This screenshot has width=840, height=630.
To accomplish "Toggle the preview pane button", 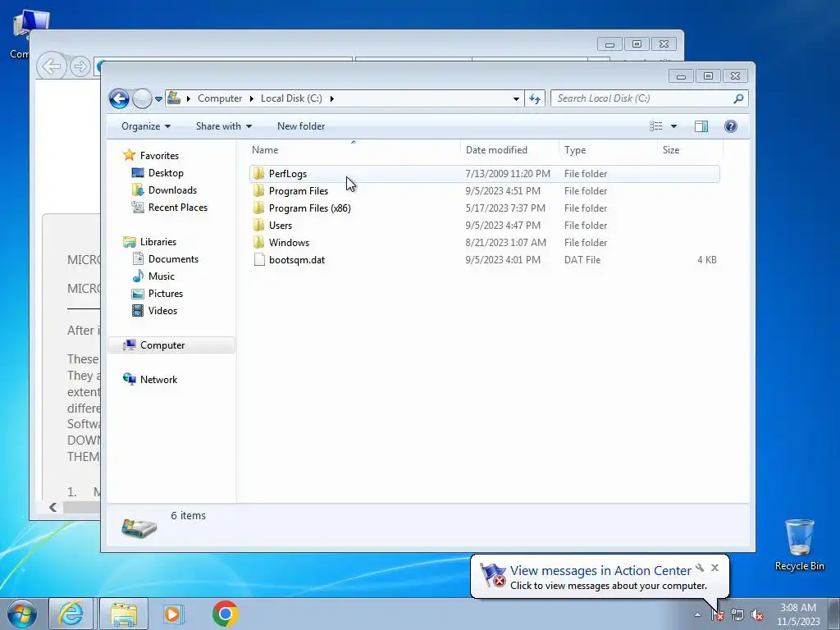I will [701, 126].
